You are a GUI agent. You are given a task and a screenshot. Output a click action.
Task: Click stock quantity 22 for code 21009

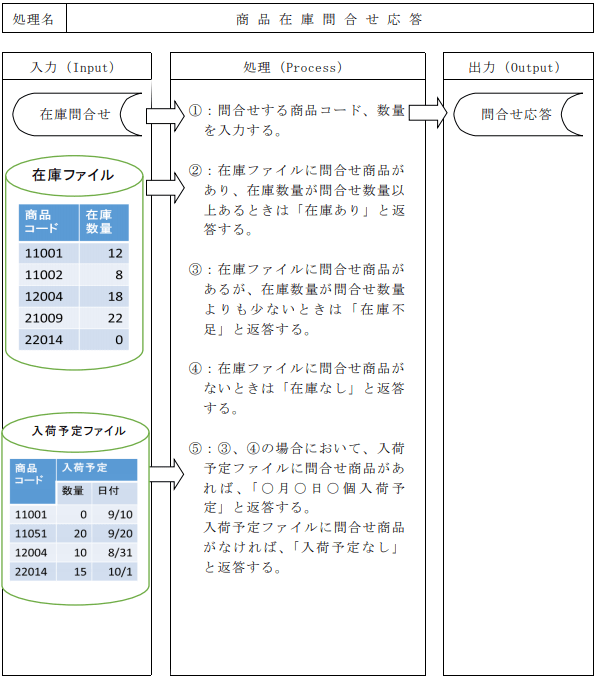point(115,318)
